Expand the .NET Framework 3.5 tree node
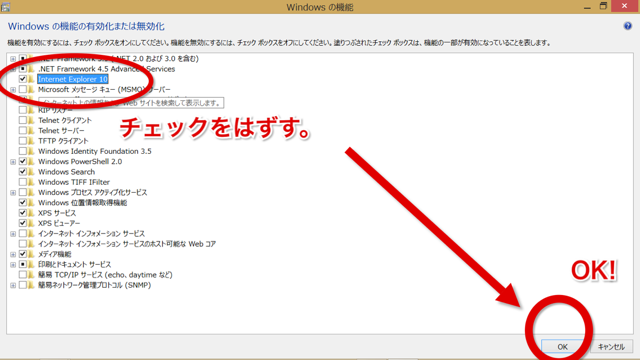This screenshot has height=360, width=640. [13, 59]
